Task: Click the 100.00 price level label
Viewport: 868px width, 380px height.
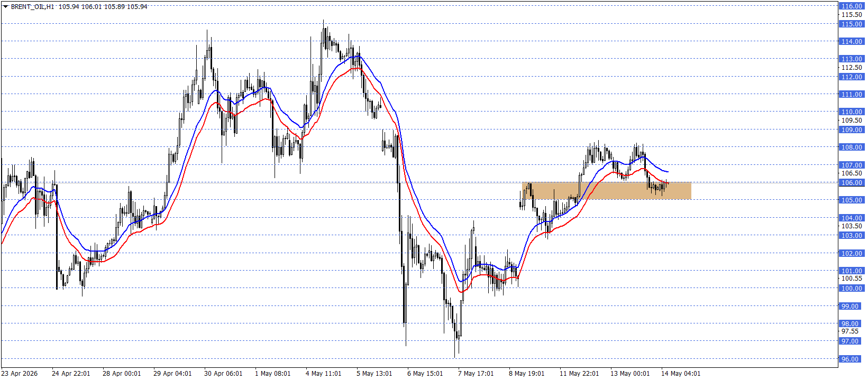Action: (852, 288)
